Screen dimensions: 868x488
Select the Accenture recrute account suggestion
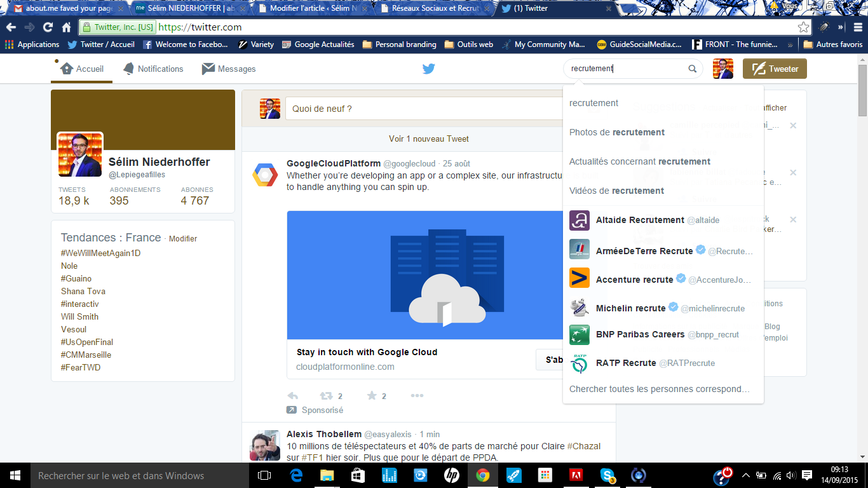663,279
